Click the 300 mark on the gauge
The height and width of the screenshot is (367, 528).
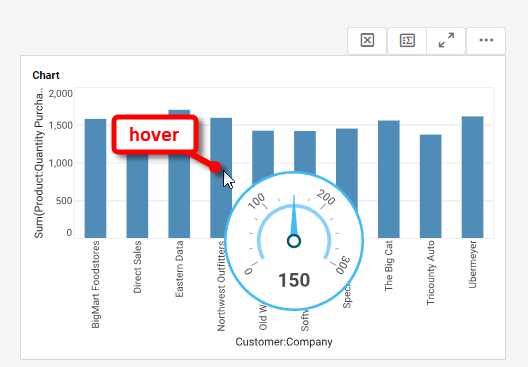tap(343, 265)
